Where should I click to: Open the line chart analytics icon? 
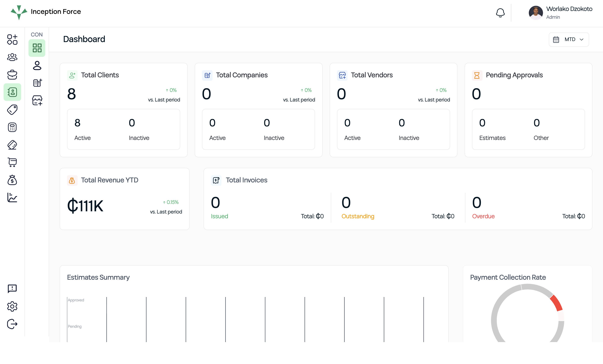click(x=12, y=198)
